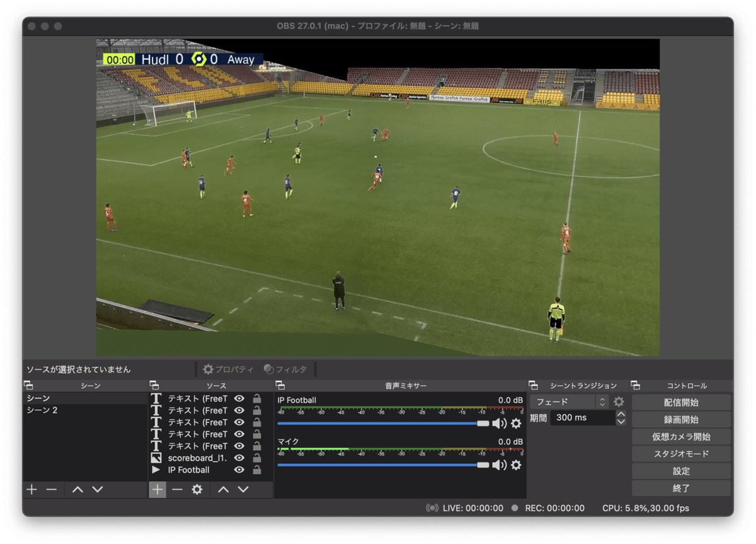Open the フェード transition properties gear
The height and width of the screenshot is (544, 756).
pyautogui.click(x=619, y=402)
